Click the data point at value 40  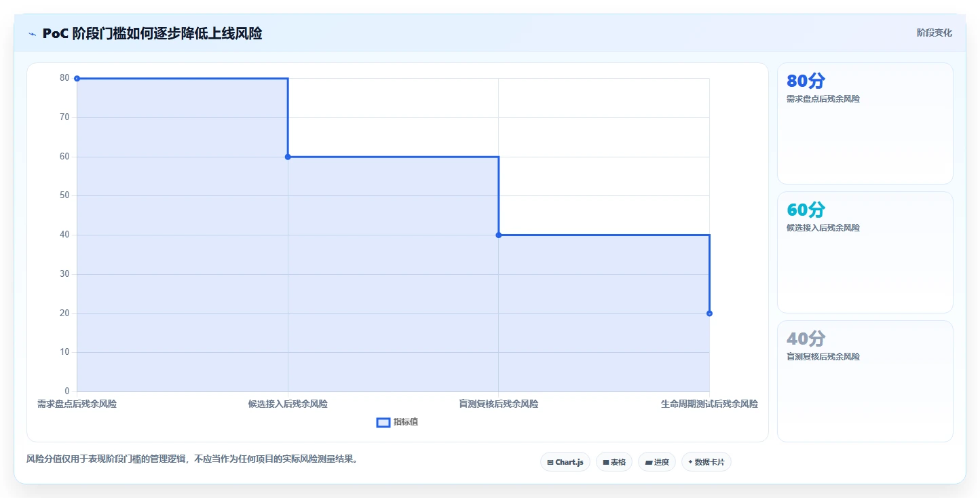pos(498,235)
